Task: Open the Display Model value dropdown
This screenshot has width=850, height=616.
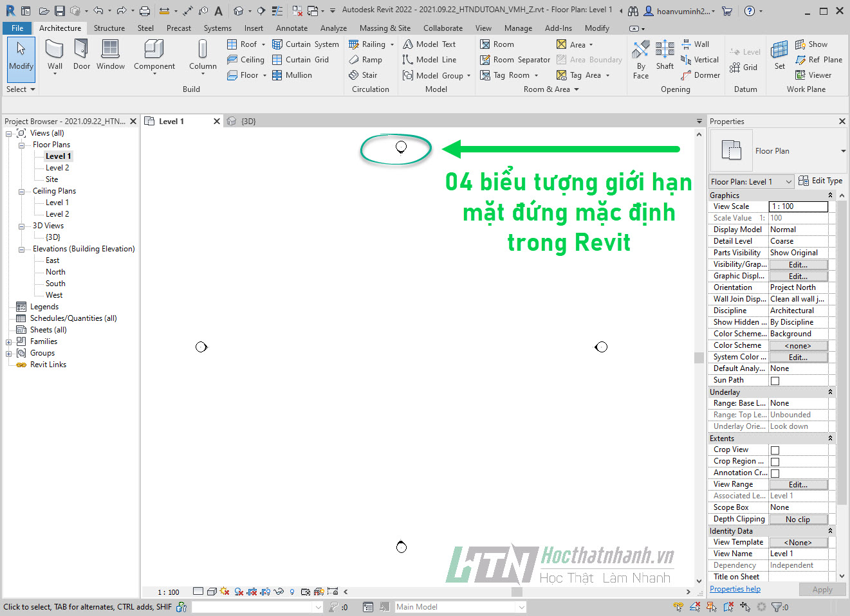Action: coord(799,230)
